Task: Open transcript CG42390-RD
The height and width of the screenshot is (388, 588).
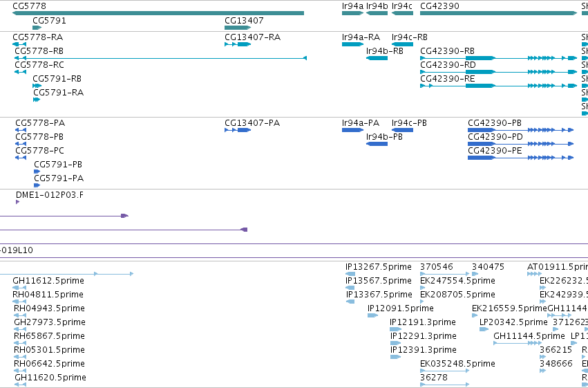Action: (498, 72)
